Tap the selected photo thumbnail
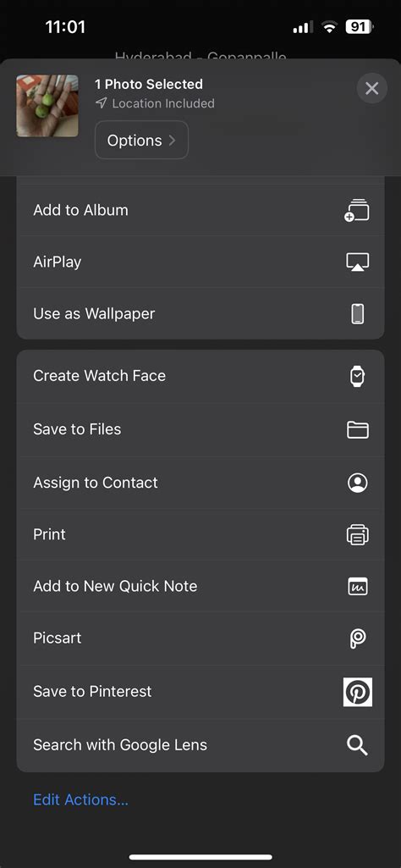Image resolution: width=401 pixels, height=868 pixels. pyautogui.click(x=47, y=106)
